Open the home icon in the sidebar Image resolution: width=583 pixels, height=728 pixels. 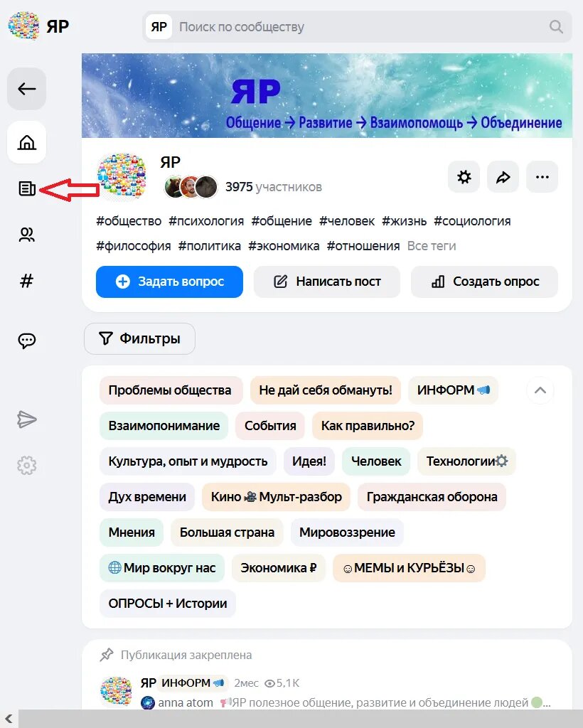pyautogui.click(x=26, y=142)
